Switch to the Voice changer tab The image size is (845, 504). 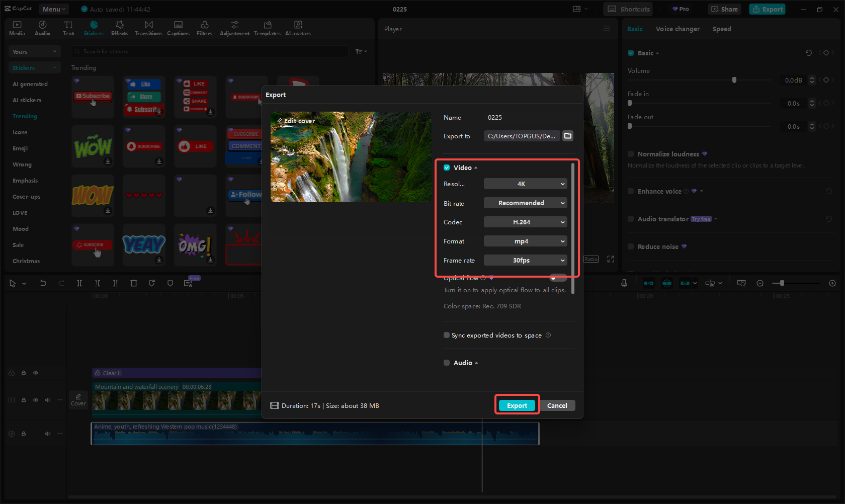[678, 29]
